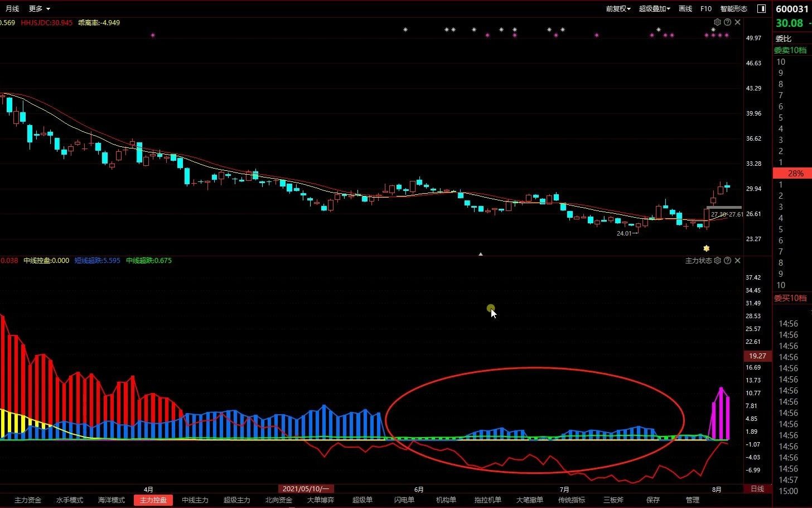This screenshot has height=508, width=812.
Task: Click the 6月 label on the time axis
Action: pos(419,490)
